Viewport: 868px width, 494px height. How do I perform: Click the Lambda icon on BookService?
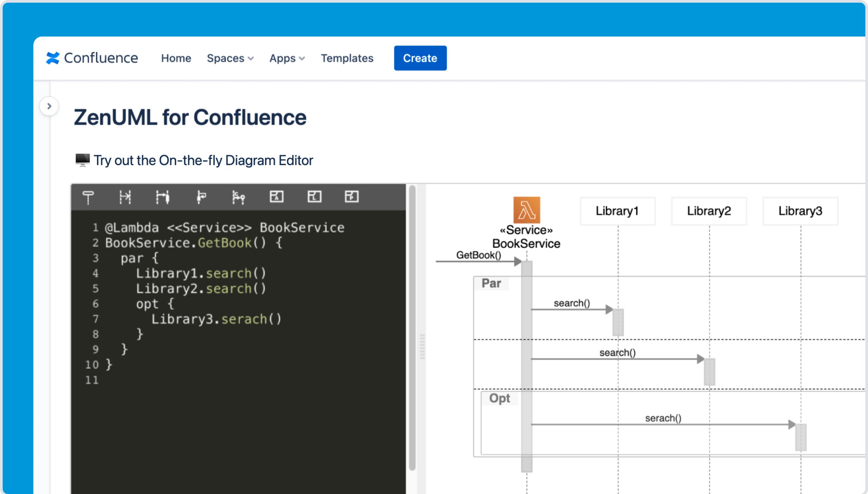(526, 210)
